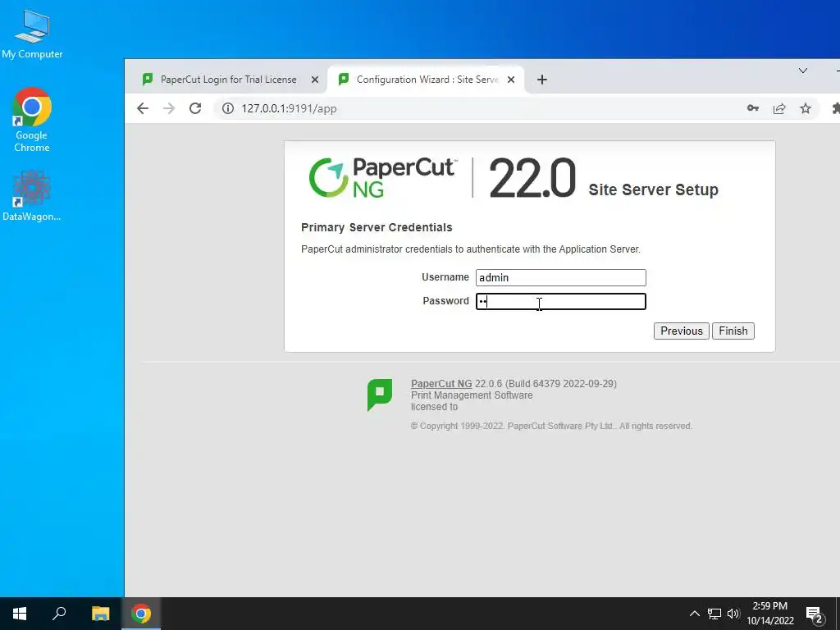Open notification center with 2 alerts
The image size is (840, 630).
coord(815,614)
